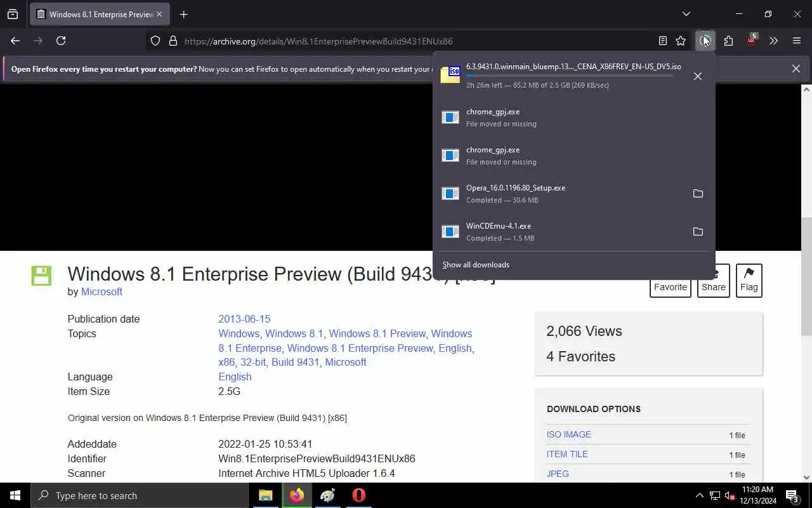Open the Extensions puzzle icon

[728, 41]
